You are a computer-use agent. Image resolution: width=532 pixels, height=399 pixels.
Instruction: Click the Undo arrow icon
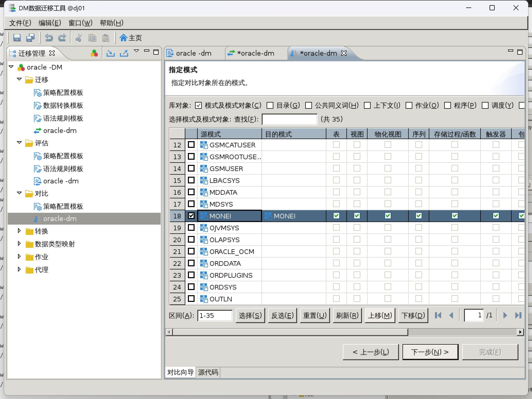point(49,38)
